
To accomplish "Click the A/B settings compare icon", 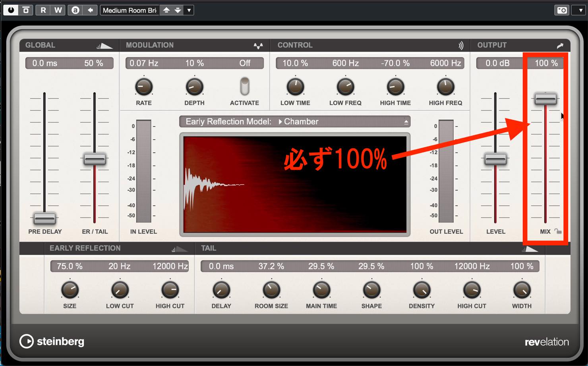I will point(75,10).
